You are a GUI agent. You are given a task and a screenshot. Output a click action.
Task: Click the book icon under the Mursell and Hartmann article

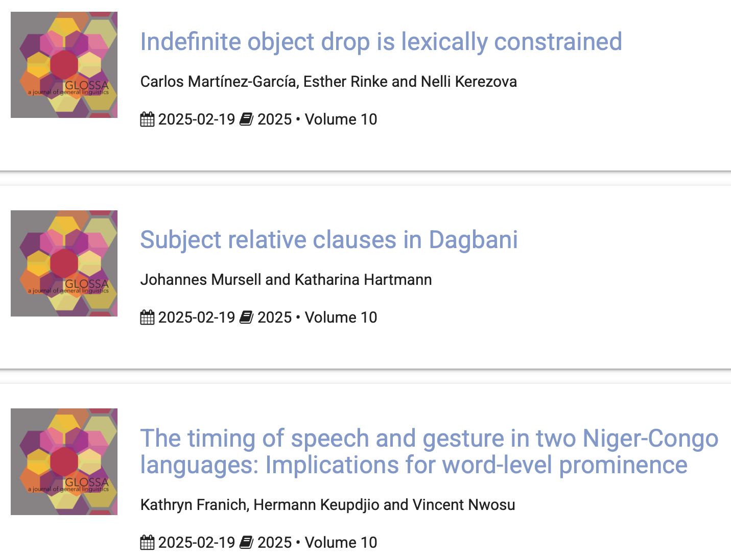(x=246, y=318)
